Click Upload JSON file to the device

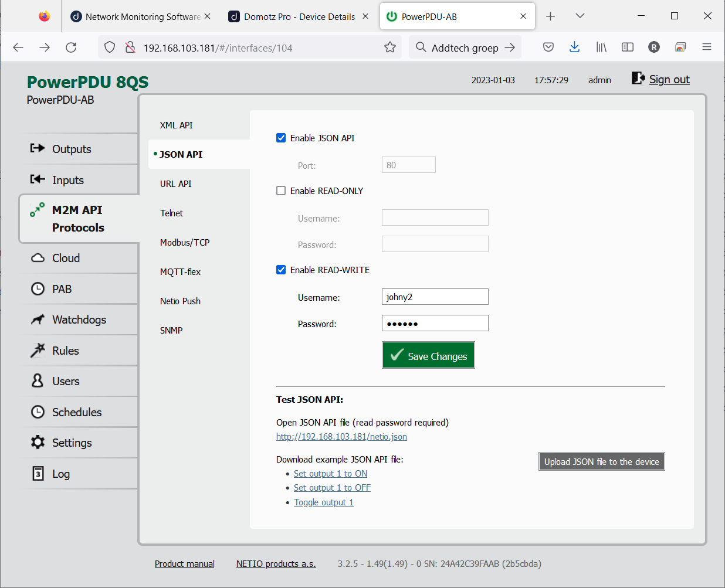[x=602, y=461]
